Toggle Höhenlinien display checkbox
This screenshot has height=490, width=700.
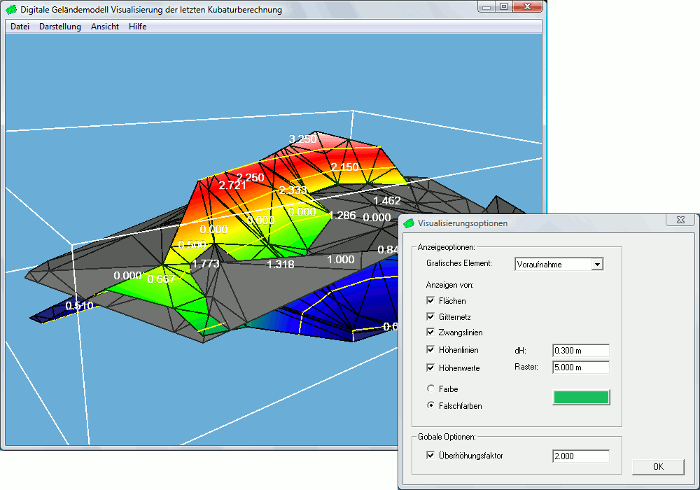point(430,350)
